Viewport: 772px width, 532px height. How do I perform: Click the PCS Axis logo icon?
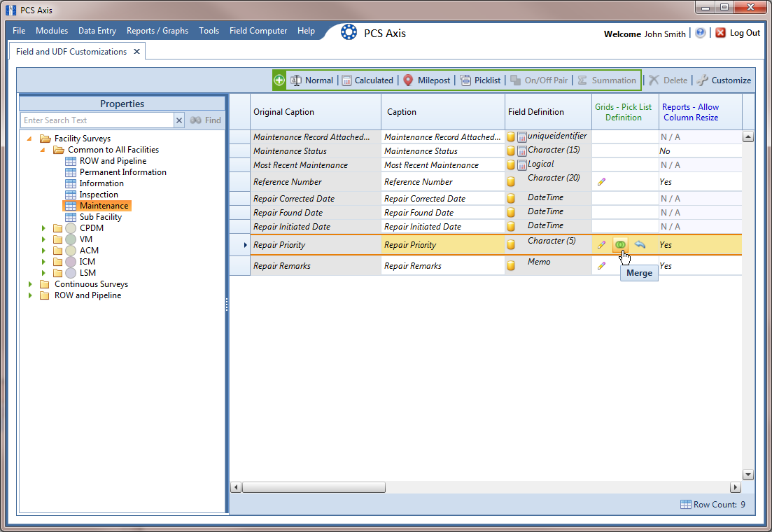click(349, 32)
